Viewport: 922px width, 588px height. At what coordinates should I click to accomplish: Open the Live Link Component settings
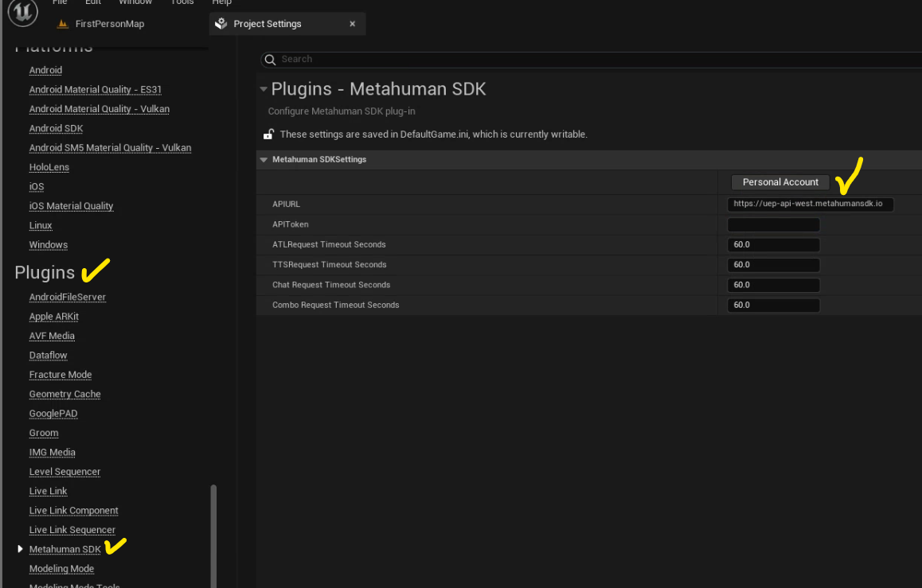point(73,510)
